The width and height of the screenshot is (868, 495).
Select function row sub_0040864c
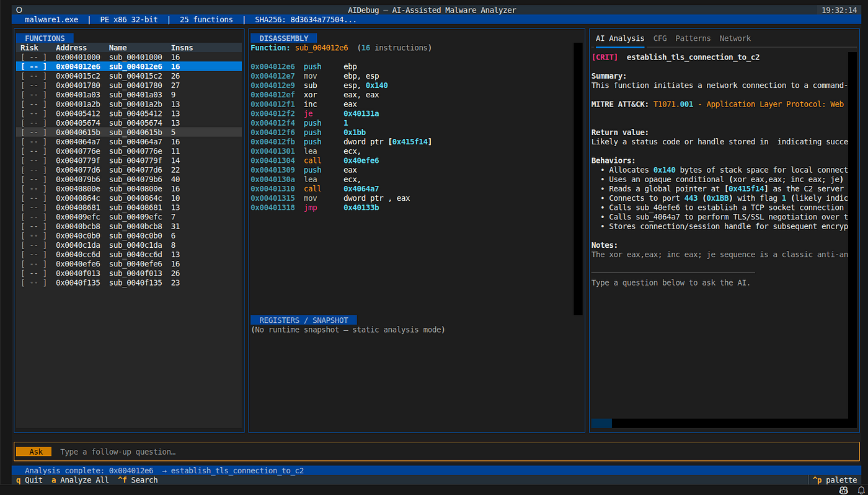coord(129,198)
